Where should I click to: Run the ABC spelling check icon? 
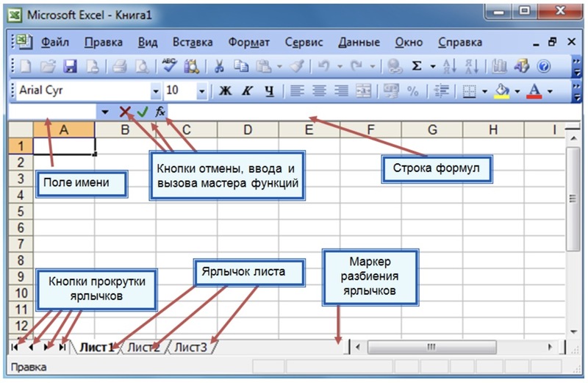click(x=170, y=65)
